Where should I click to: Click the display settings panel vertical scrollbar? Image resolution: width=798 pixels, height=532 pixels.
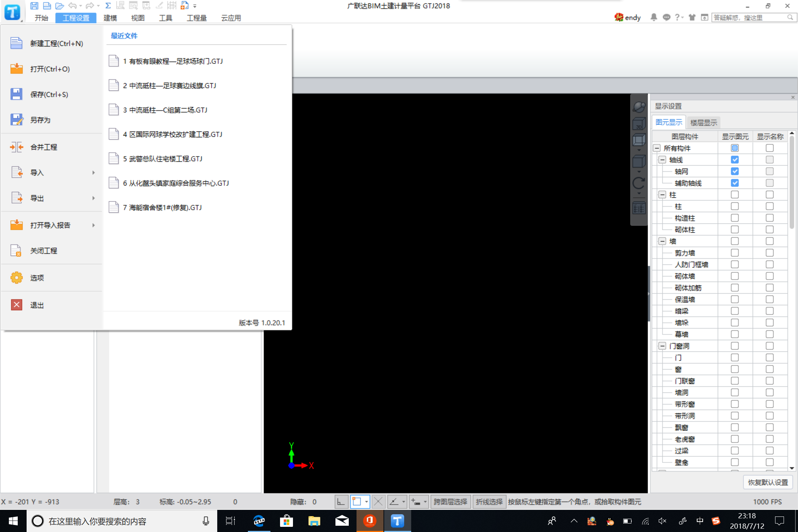click(x=792, y=183)
